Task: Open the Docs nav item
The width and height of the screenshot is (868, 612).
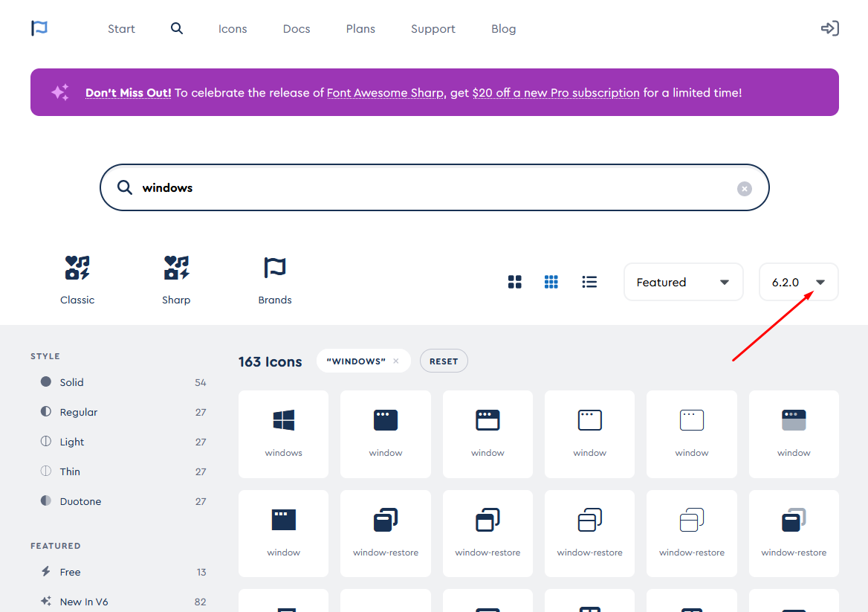Action: pos(297,29)
